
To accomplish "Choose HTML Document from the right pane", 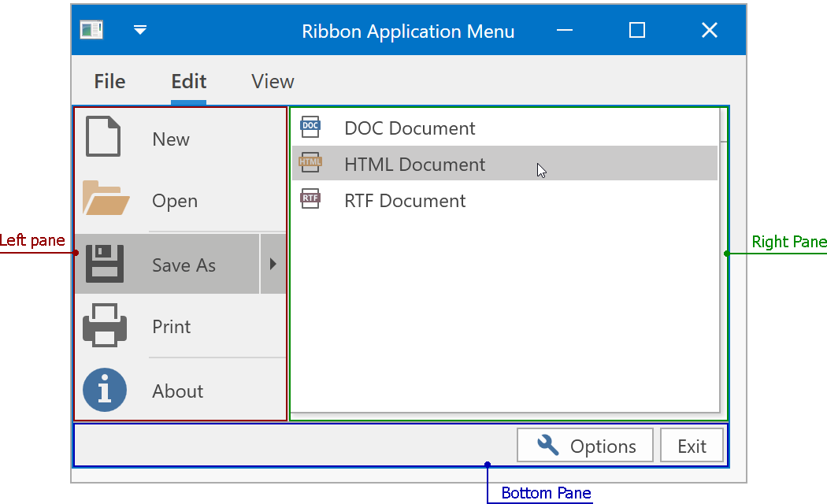I will (414, 164).
